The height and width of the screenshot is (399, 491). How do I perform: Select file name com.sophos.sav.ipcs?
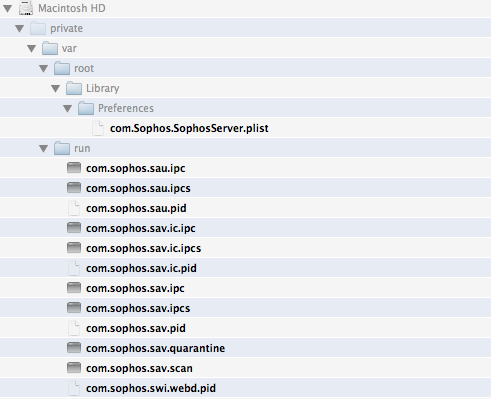pos(138,309)
